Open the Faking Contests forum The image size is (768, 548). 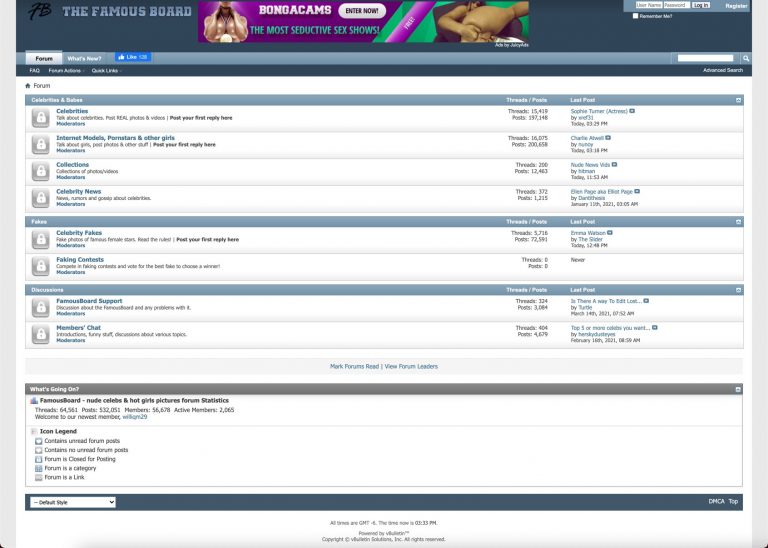coord(80,260)
